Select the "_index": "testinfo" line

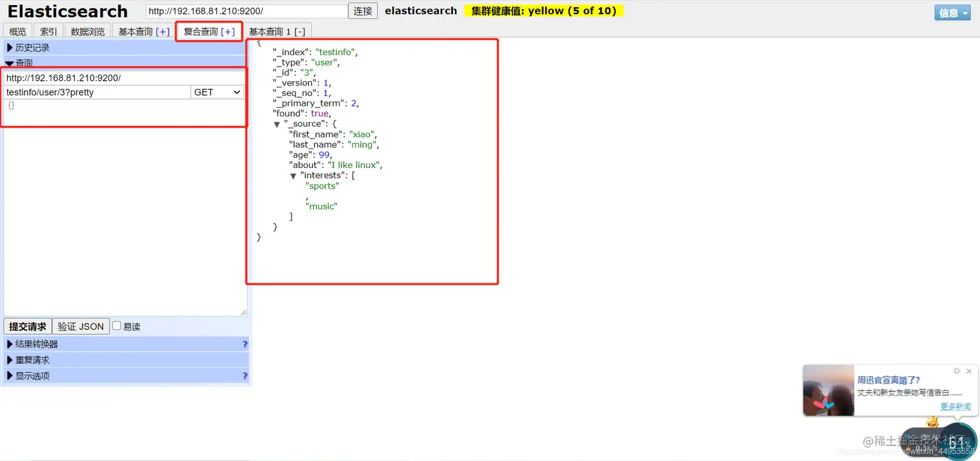click(x=315, y=52)
